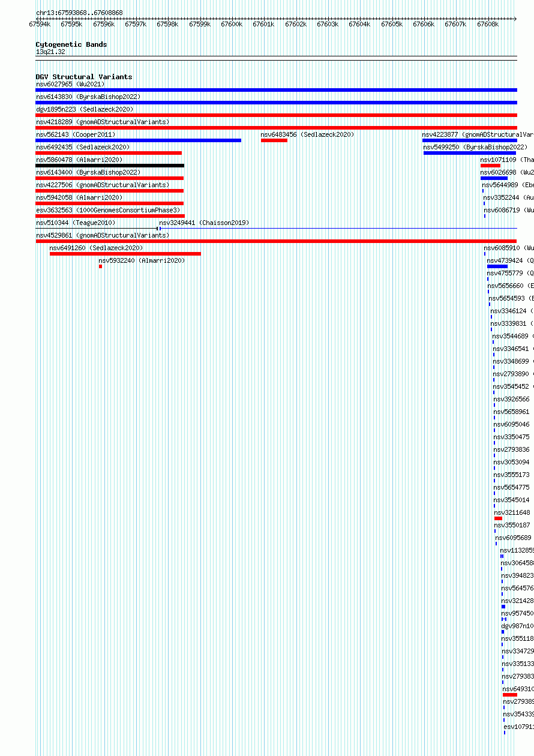Select the nsv6085910 variant label

point(509,248)
